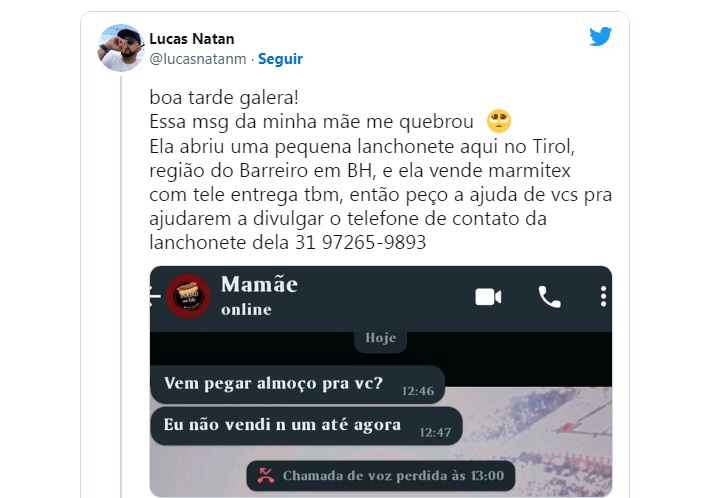Tap the missed voice call notice
716x498 pixels.
(x=381, y=476)
